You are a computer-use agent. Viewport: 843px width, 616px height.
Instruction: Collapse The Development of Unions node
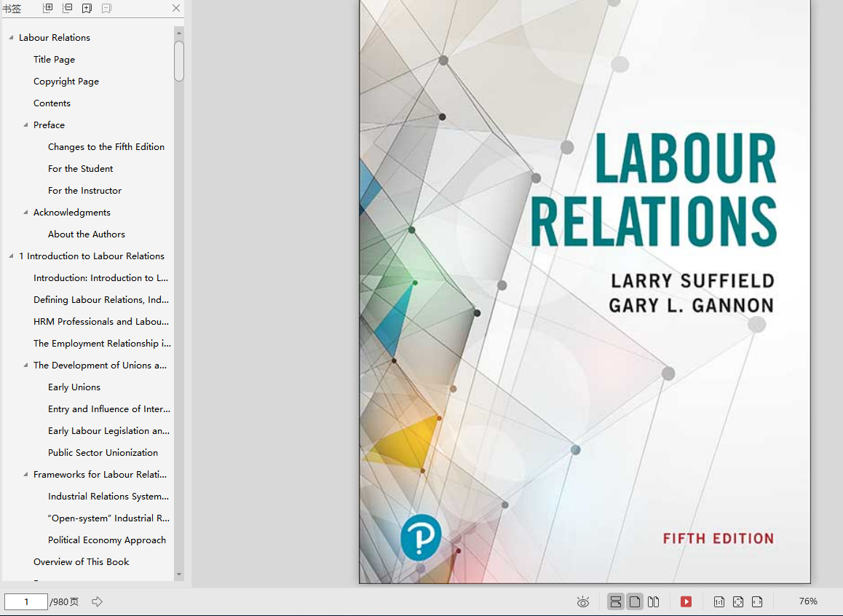pyautogui.click(x=25, y=365)
